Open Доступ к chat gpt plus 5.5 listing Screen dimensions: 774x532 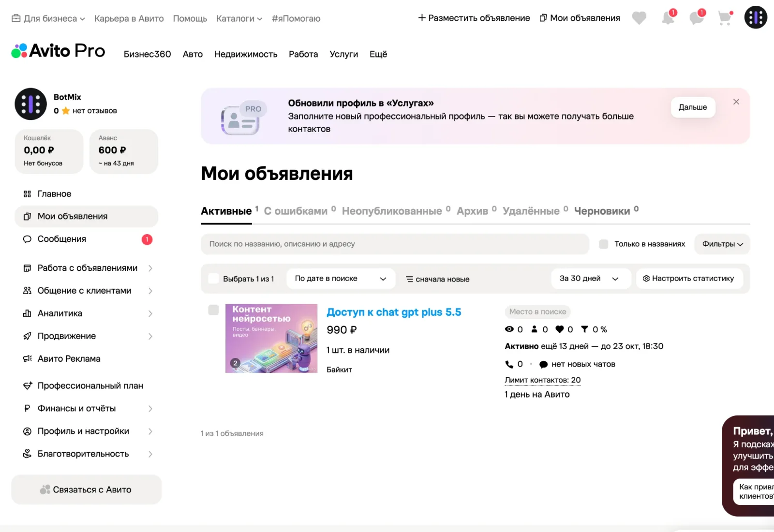394,312
